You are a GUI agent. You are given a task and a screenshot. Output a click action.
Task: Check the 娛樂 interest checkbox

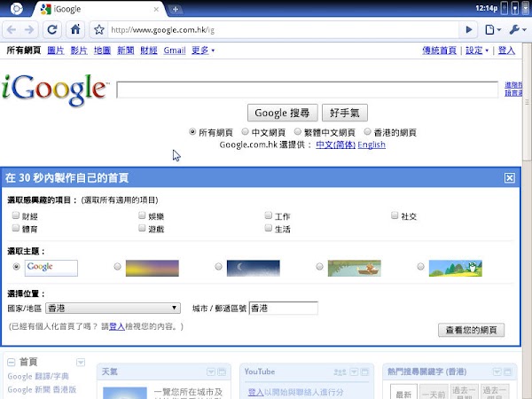point(142,215)
